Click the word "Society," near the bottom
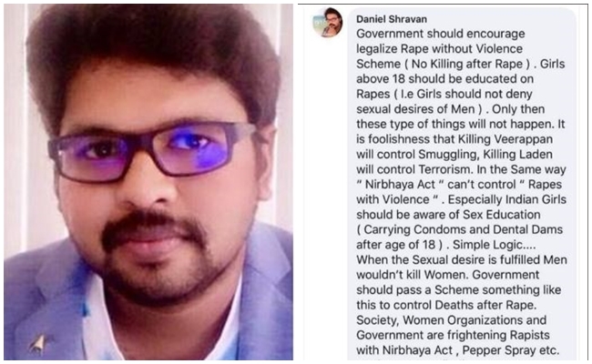Screen dimensions: 592x364 (x=378, y=320)
